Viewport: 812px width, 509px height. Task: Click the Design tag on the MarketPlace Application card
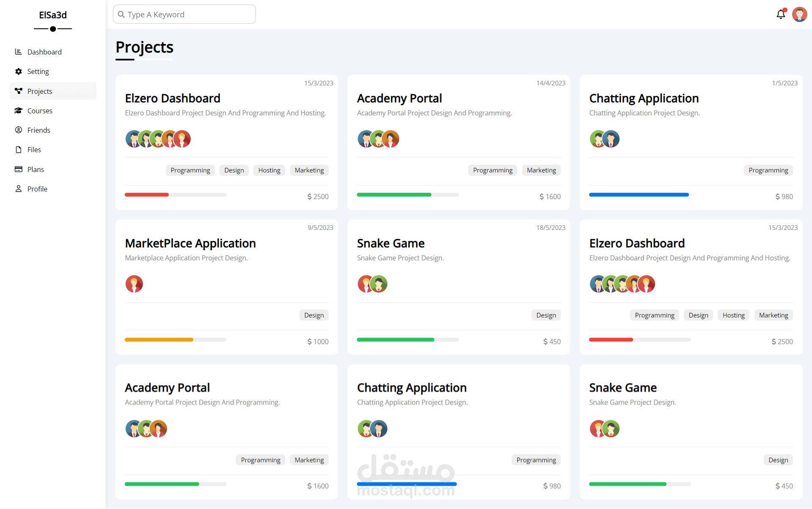coord(313,315)
